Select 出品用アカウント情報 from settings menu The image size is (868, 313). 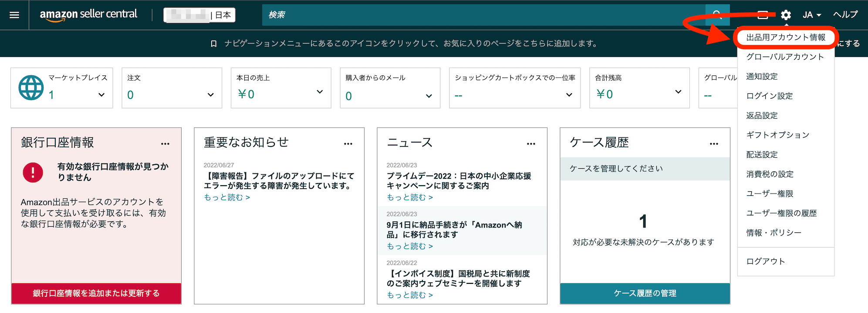[x=785, y=37]
